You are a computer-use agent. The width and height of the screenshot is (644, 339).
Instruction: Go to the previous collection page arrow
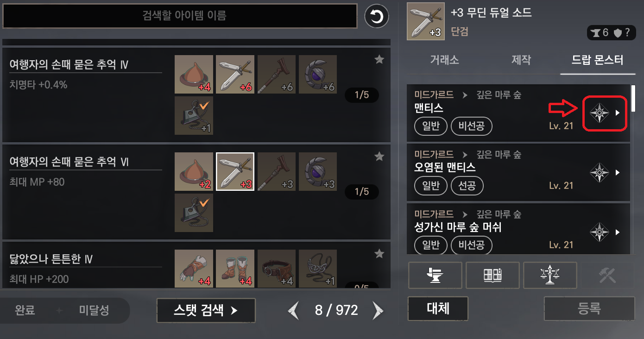tap(294, 310)
